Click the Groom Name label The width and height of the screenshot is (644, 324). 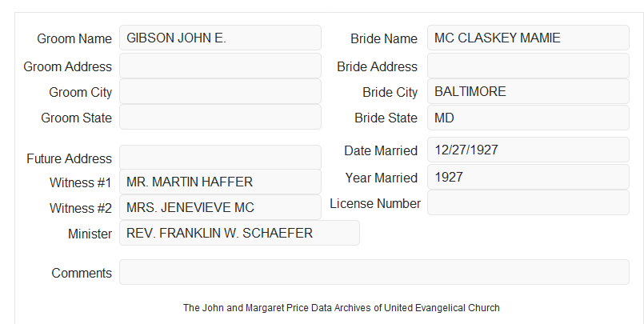tap(74, 38)
